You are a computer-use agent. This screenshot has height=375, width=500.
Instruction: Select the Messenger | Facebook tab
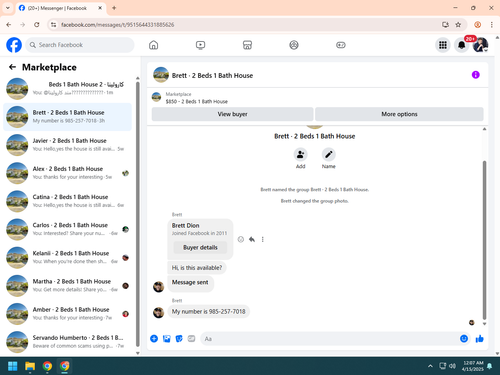point(60,8)
